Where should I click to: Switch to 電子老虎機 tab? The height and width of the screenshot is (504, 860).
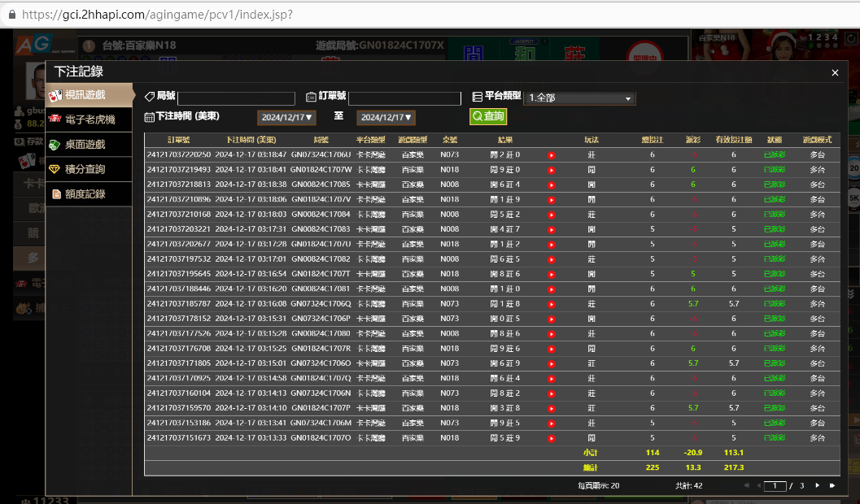pyautogui.click(x=89, y=119)
